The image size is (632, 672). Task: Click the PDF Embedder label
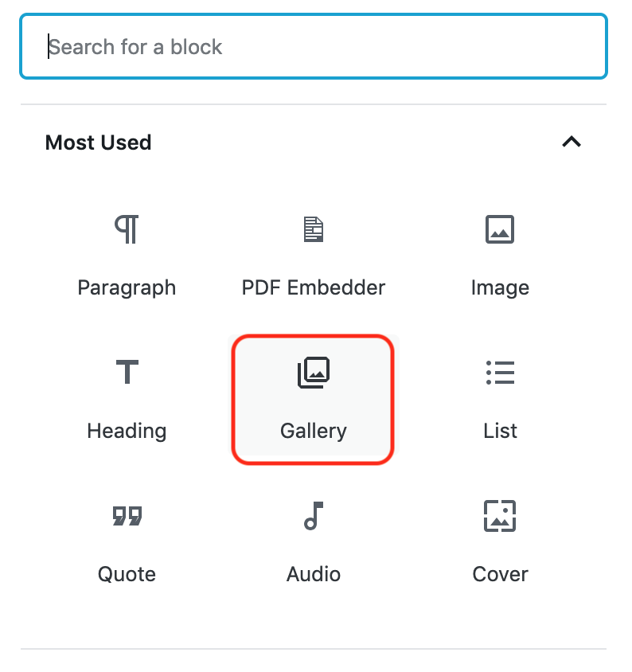click(314, 287)
